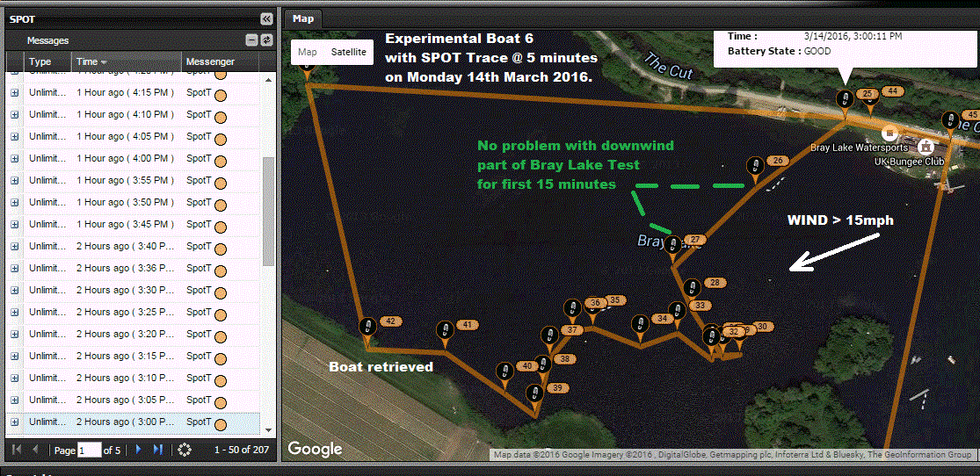Switch map view to Map mode
980x476 pixels.
pos(307,53)
